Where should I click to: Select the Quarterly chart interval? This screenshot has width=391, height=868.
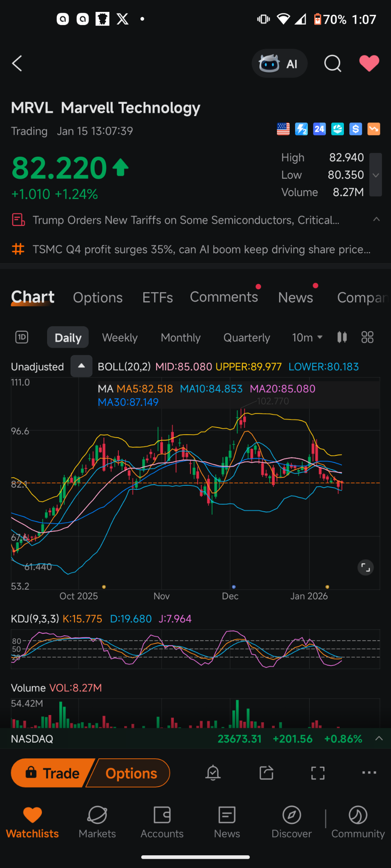pyautogui.click(x=247, y=338)
